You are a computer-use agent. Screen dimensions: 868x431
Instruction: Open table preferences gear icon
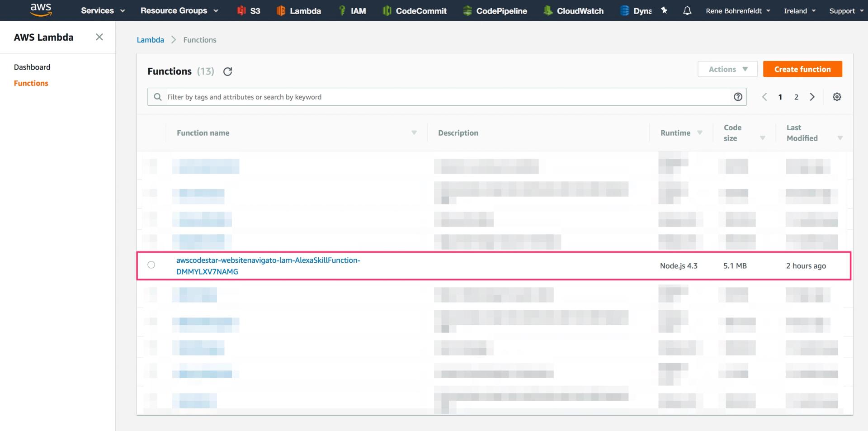[837, 97]
